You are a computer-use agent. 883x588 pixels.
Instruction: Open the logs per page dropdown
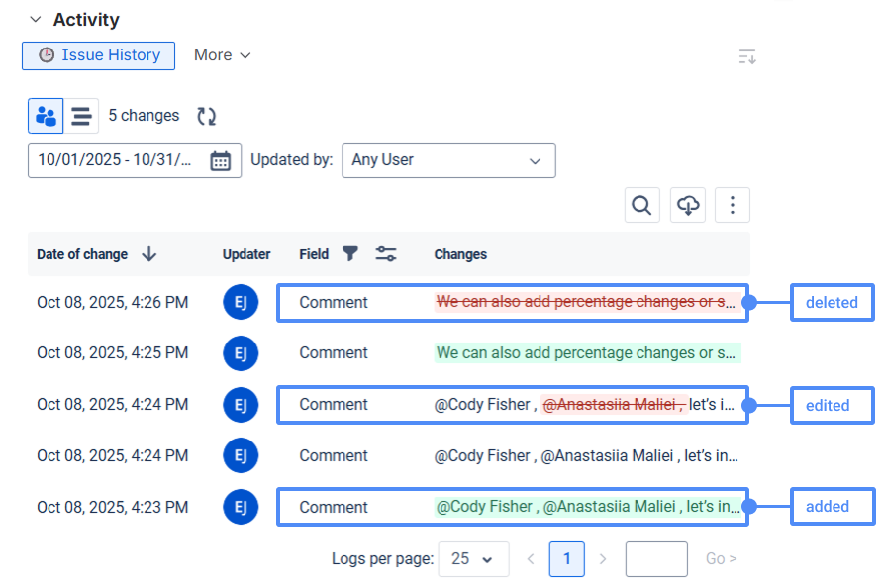point(473,559)
